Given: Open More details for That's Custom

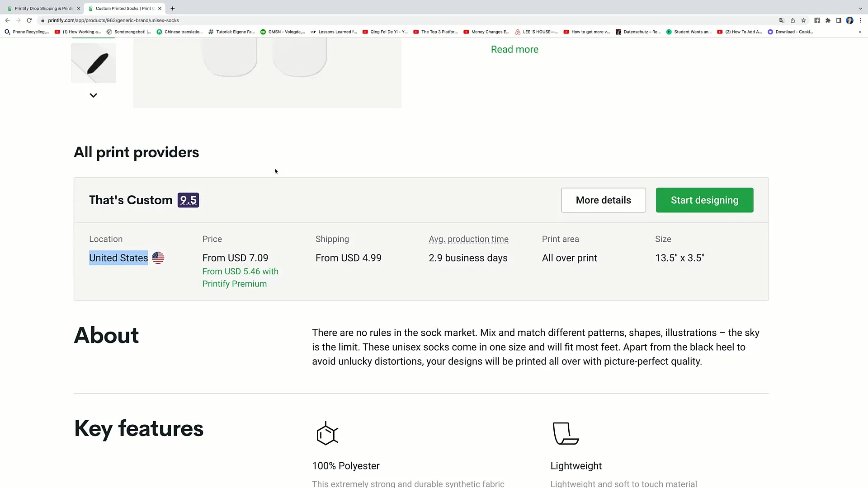Looking at the screenshot, I should (604, 200).
